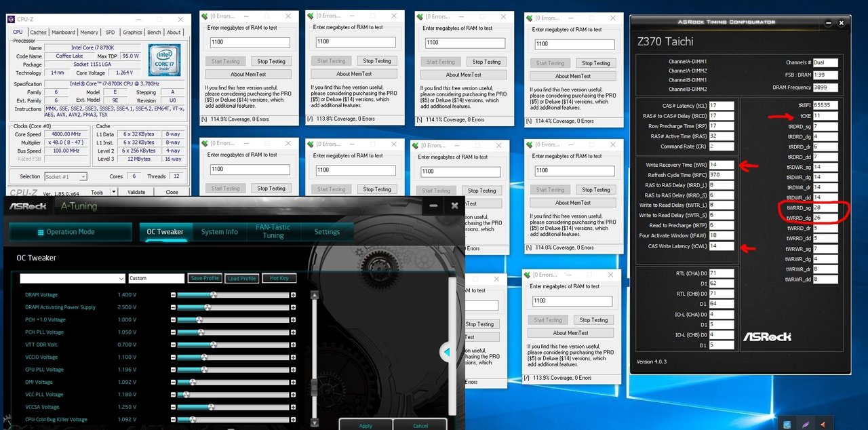
Task: Raise CPU PLL Voltage with plus icon
Action: (293, 370)
